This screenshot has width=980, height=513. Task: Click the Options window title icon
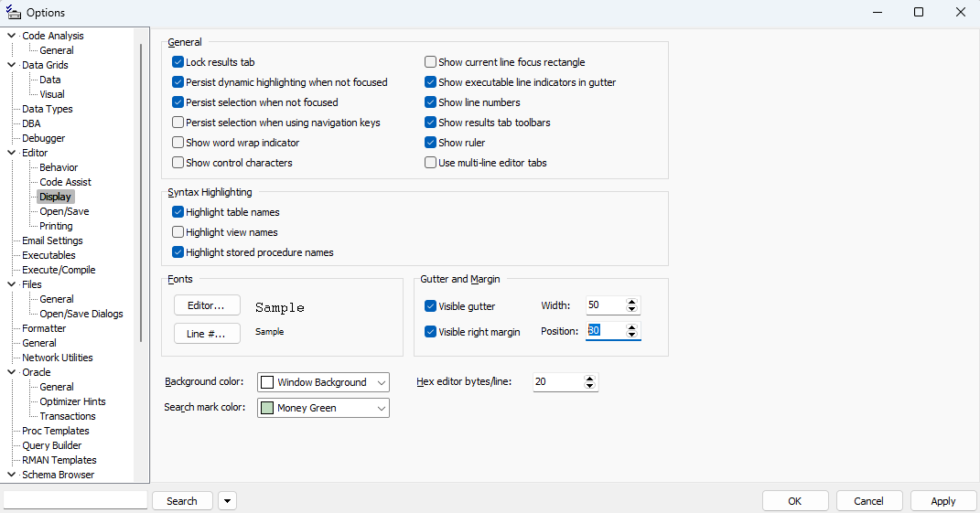tap(14, 13)
